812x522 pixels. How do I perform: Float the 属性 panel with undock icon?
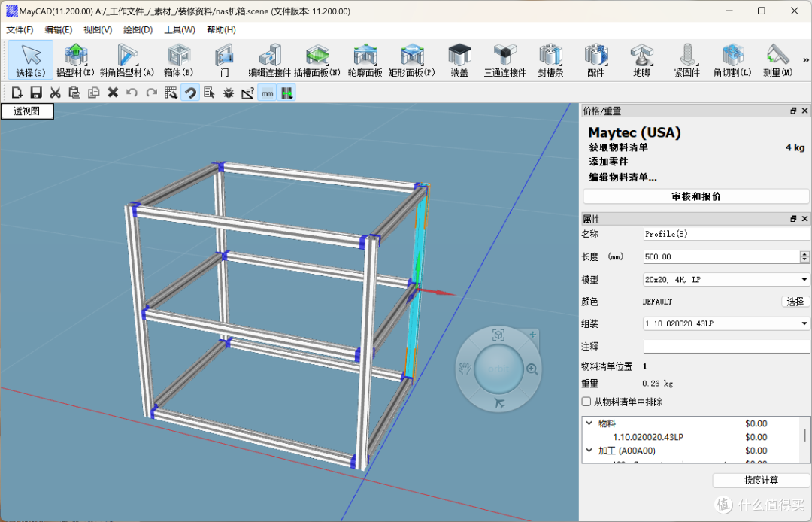pos(793,219)
